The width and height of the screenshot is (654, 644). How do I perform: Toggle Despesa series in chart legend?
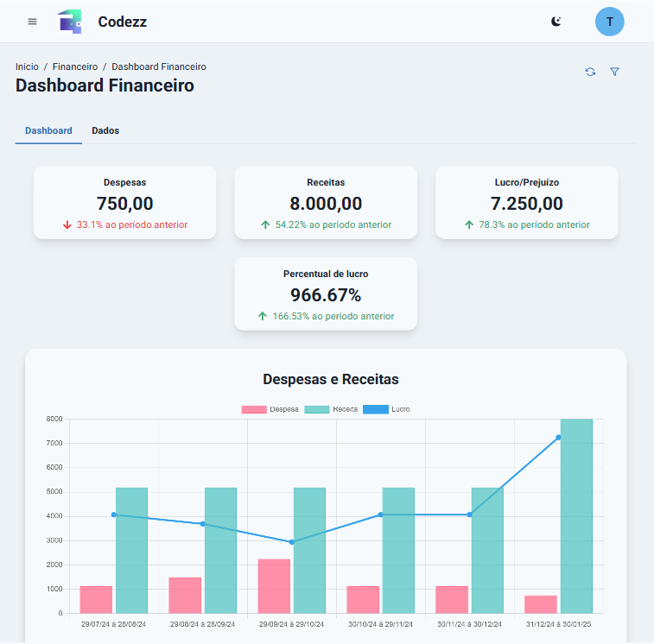point(270,409)
